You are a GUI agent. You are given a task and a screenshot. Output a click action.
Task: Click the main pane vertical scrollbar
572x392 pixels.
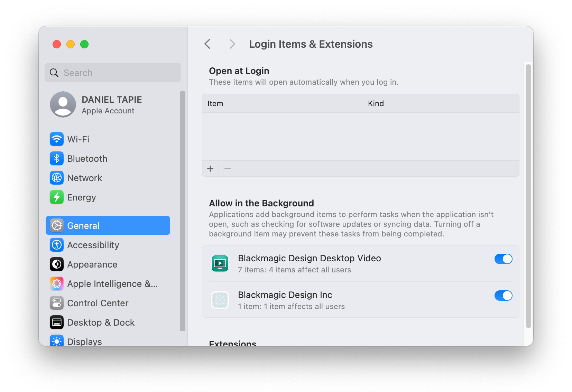(528, 196)
